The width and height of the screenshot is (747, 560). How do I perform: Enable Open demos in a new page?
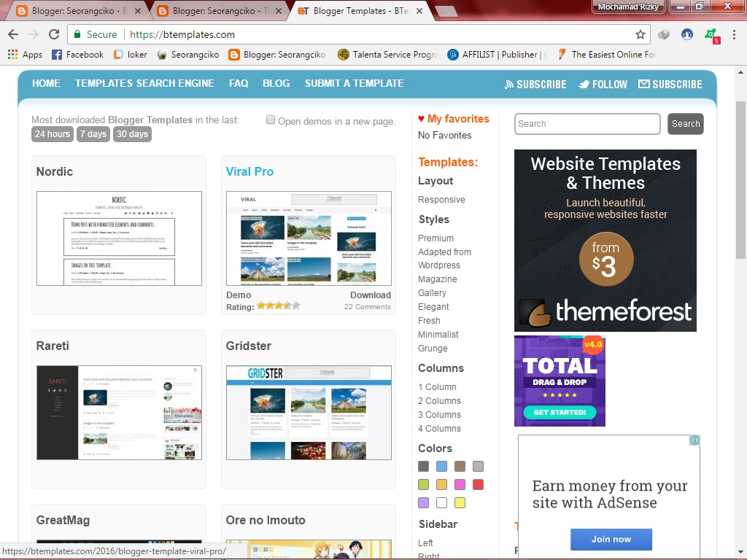pyautogui.click(x=271, y=120)
